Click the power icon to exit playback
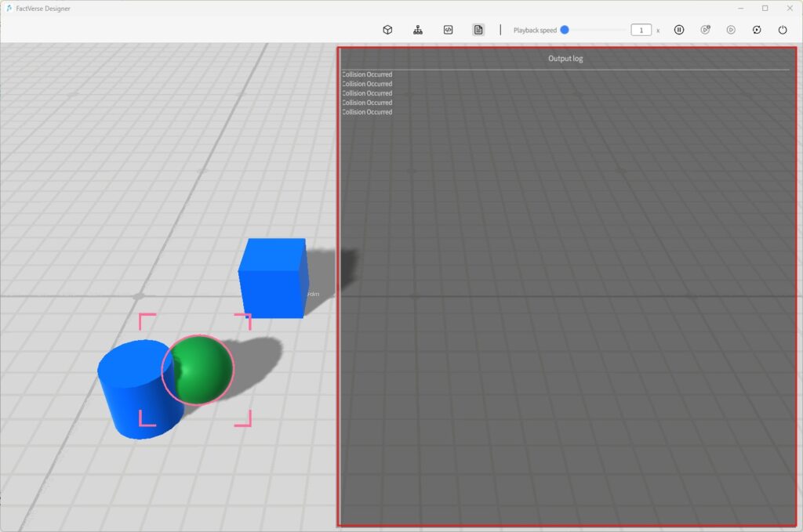 783,30
